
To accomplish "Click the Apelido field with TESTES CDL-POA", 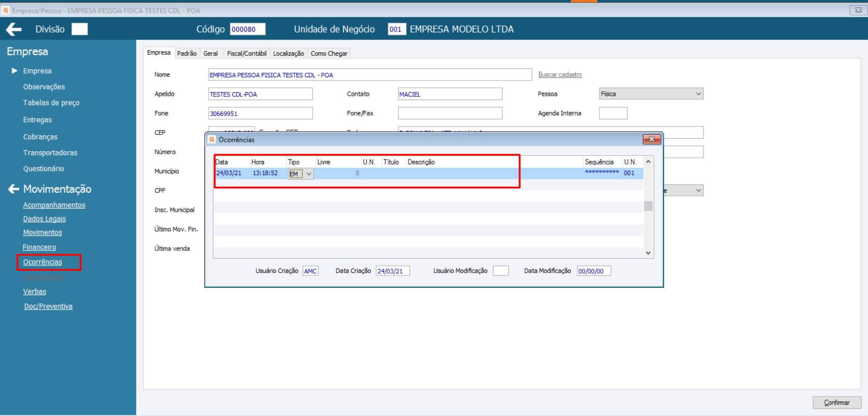I will (x=260, y=94).
